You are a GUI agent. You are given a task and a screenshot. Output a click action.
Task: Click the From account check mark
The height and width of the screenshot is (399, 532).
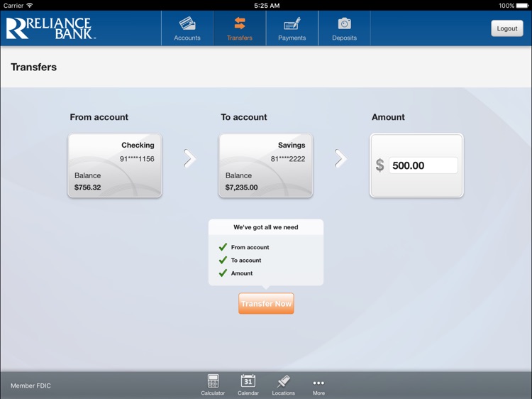223,247
